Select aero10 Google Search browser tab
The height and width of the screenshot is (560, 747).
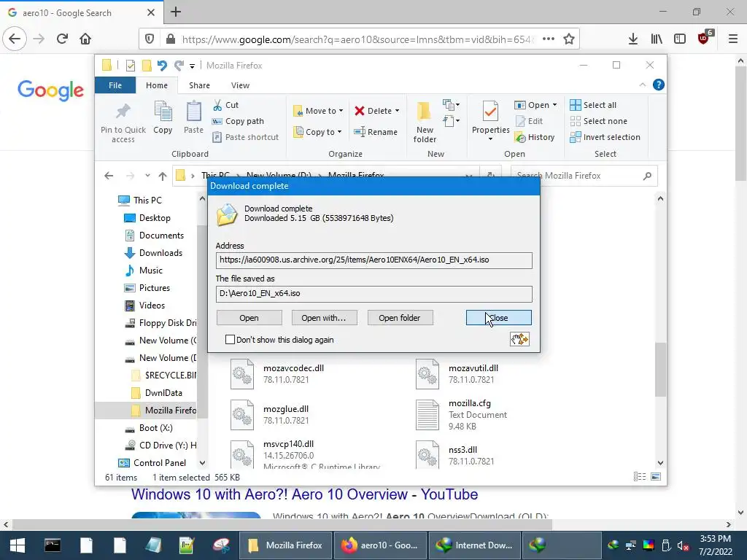[x=82, y=13]
